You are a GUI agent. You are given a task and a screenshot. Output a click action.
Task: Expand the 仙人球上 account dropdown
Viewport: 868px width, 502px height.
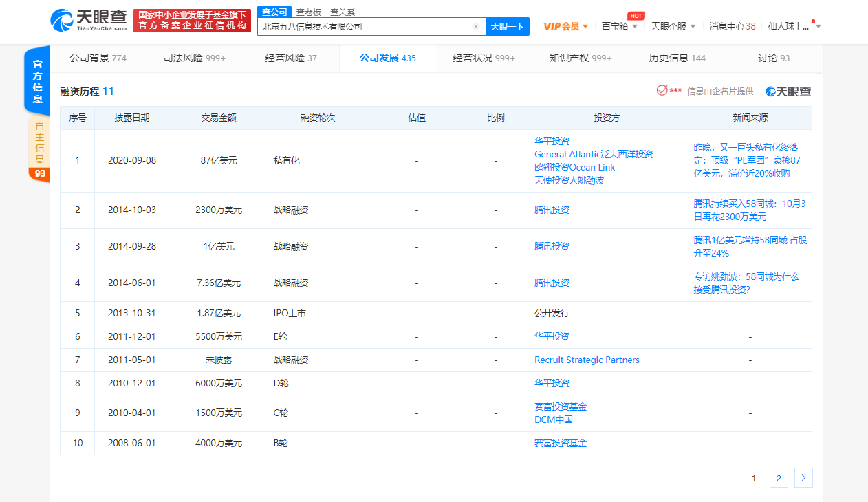(790, 24)
